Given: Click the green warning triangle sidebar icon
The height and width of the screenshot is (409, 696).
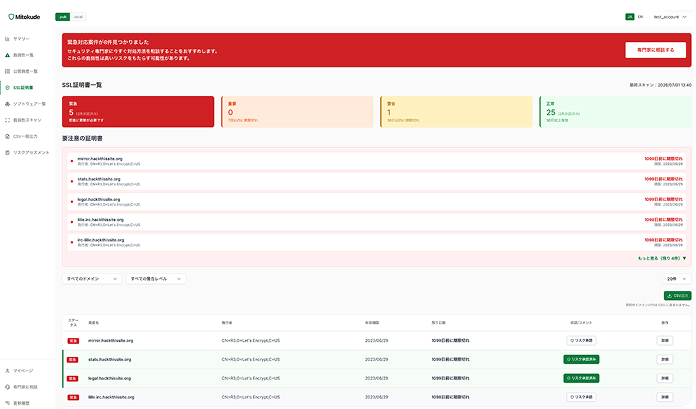Looking at the screenshot, I should point(7,55).
